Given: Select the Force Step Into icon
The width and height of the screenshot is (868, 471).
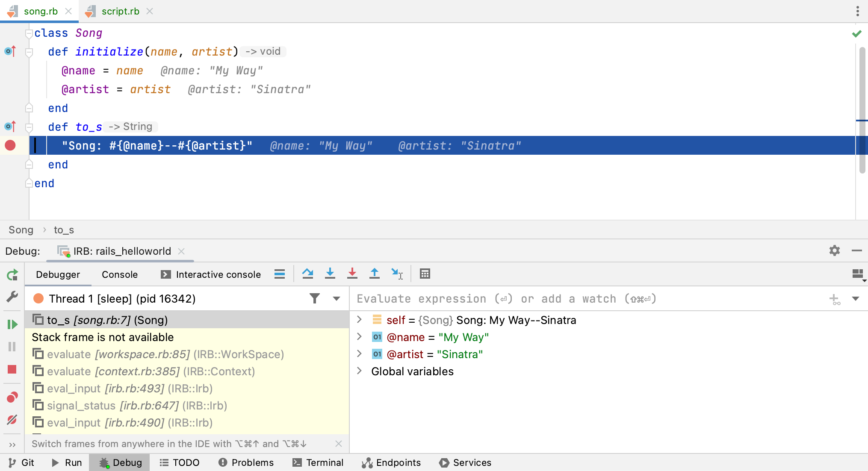Looking at the screenshot, I should [x=352, y=274].
